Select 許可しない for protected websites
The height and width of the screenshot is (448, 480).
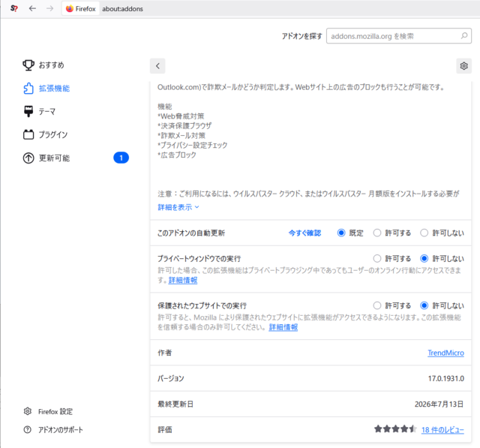tap(424, 305)
